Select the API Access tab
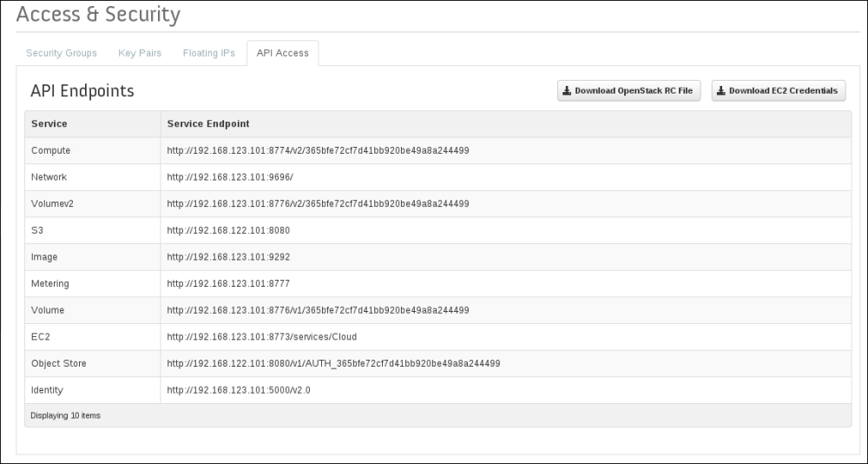 [283, 53]
